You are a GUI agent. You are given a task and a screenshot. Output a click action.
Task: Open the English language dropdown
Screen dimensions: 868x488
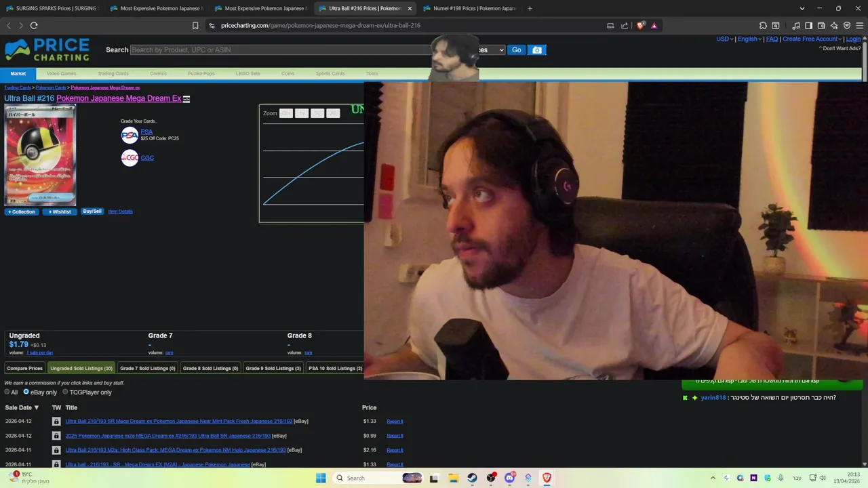point(749,39)
